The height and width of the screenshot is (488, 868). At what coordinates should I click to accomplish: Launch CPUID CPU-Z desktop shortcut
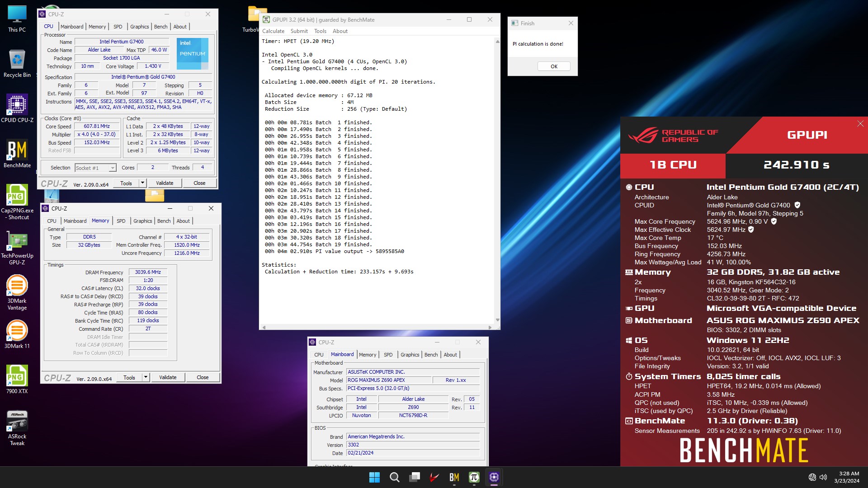pos(17,108)
